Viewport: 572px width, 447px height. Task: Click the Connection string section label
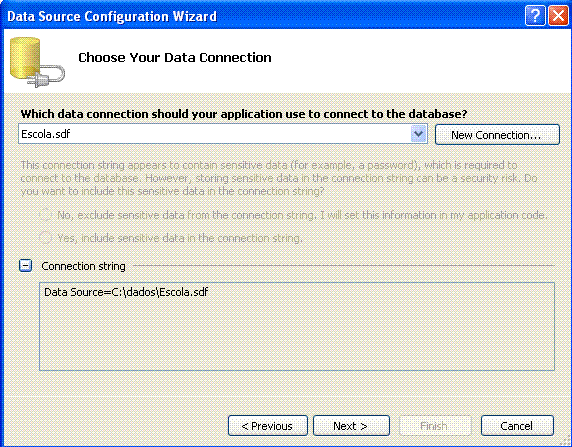click(x=83, y=266)
